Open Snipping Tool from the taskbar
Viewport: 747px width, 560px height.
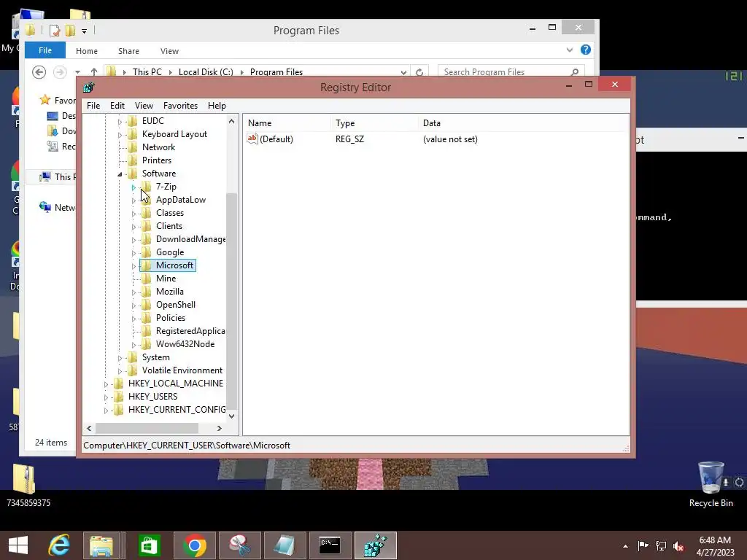(x=239, y=545)
